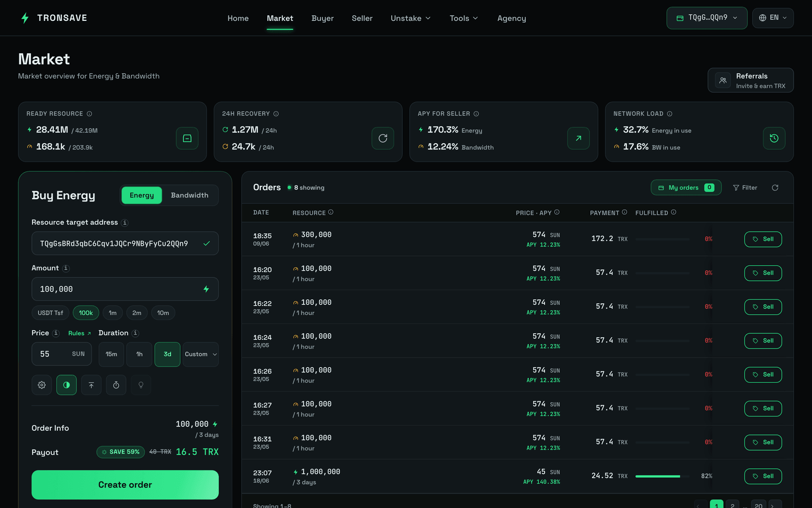The width and height of the screenshot is (812, 508).
Task: Click the lightning icon in Amount field
Action: tap(206, 289)
